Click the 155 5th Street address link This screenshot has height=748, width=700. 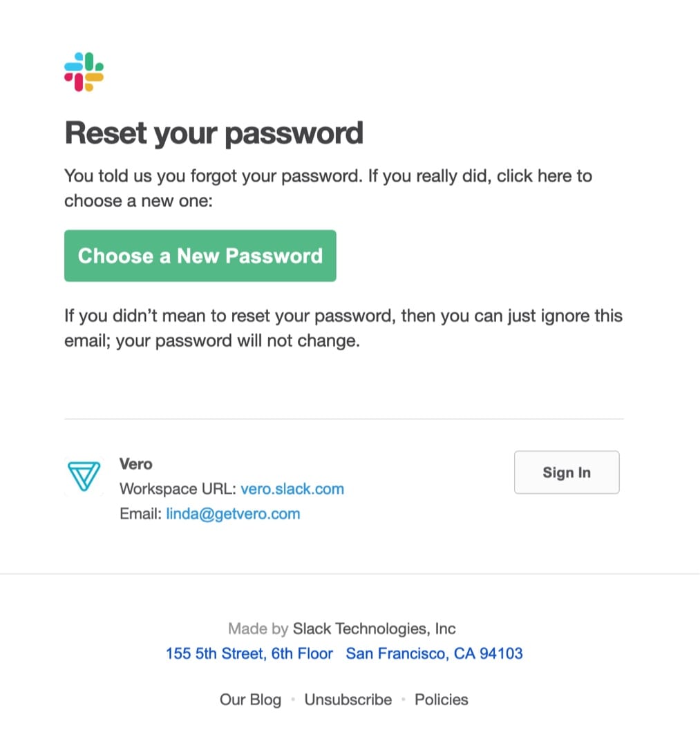point(249,653)
